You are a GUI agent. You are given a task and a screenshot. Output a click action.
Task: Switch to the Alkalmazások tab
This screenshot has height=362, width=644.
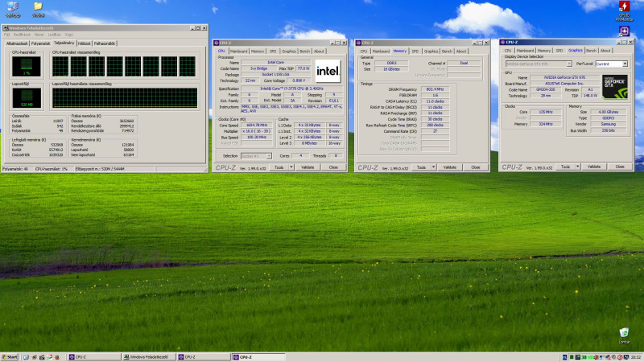(x=17, y=43)
